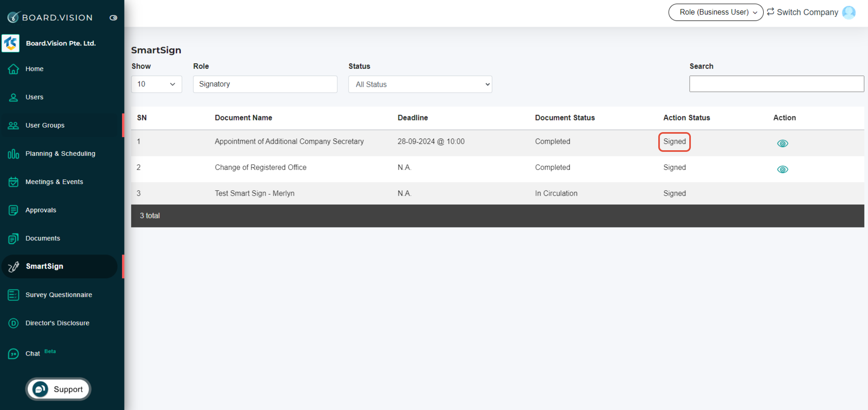This screenshot has height=410, width=868.
Task: Click 'Signed' status in first row
Action: [x=674, y=141]
